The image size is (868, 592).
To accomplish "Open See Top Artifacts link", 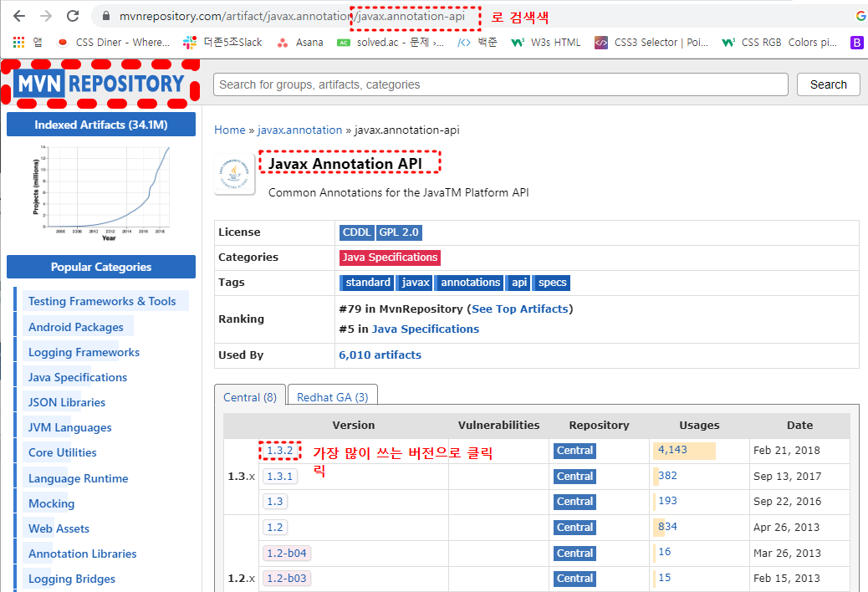I will (x=520, y=309).
